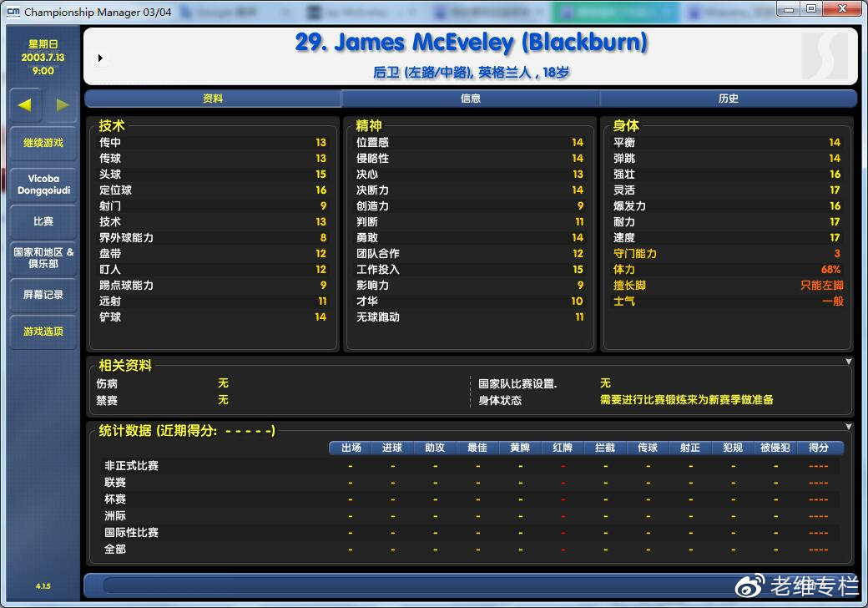Click the 侵略性 attribute row
This screenshot has width=868, height=608.
point(469,159)
